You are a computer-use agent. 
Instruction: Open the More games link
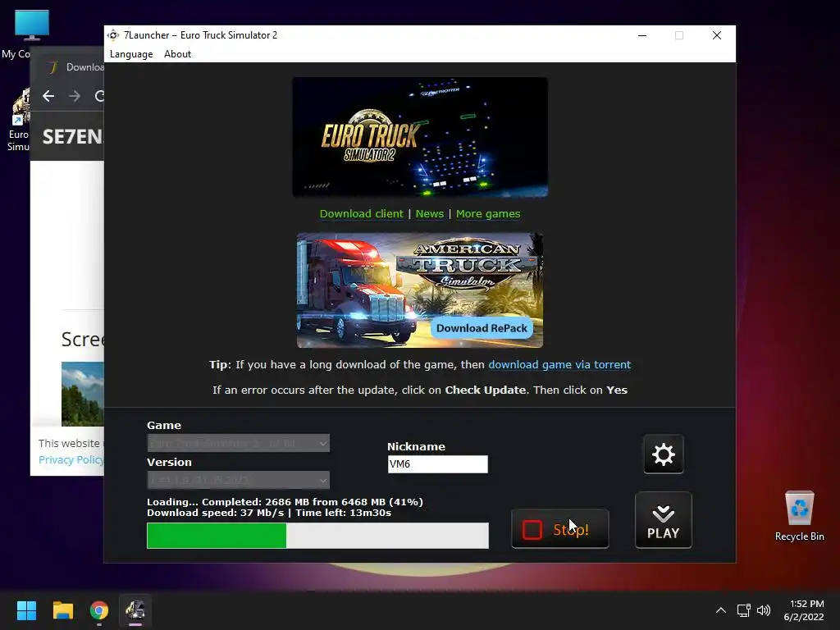pos(488,214)
